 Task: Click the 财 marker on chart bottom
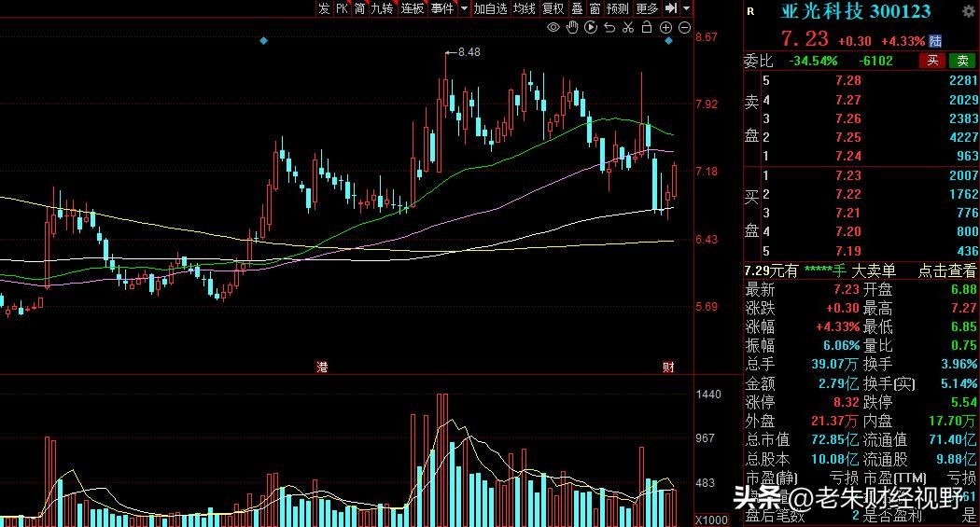coord(668,368)
